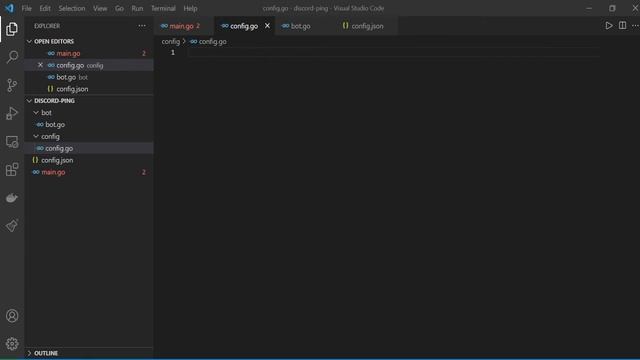Open the Manage gear icon
This screenshot has width=640, height=360.
coord(12,344)
